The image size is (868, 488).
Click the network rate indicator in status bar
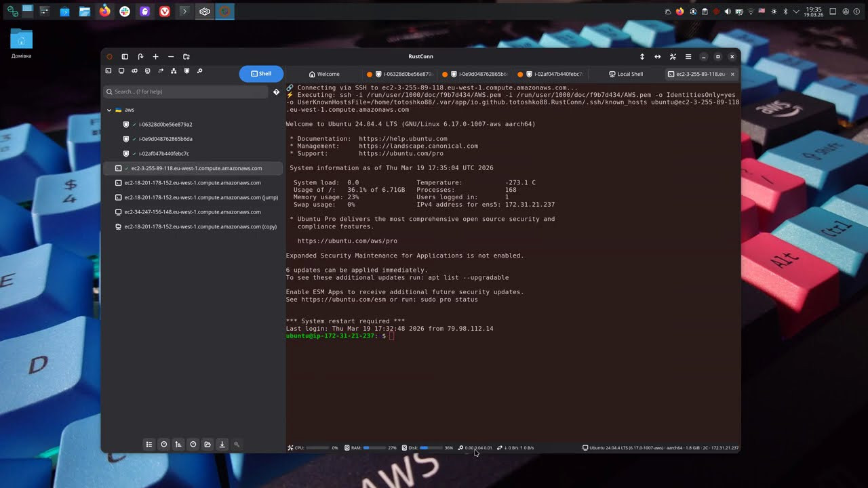(515, 448)
